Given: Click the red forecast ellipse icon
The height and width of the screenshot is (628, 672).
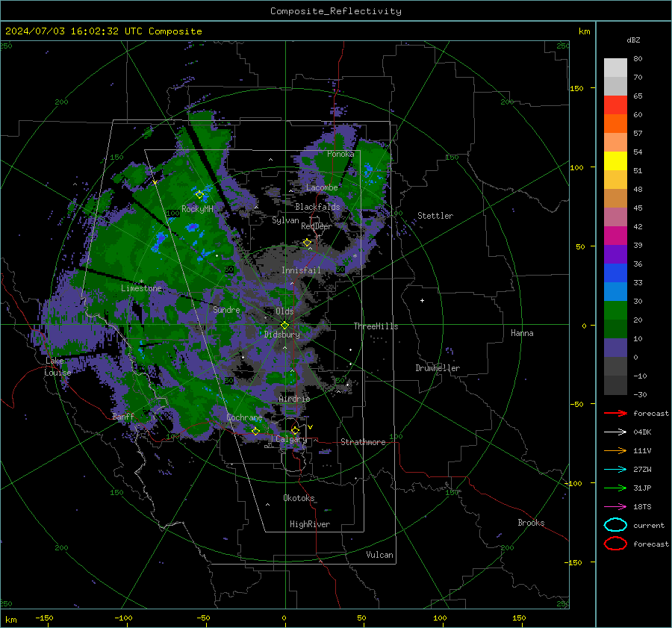Looking at the screenshot, I should (615, 544).
